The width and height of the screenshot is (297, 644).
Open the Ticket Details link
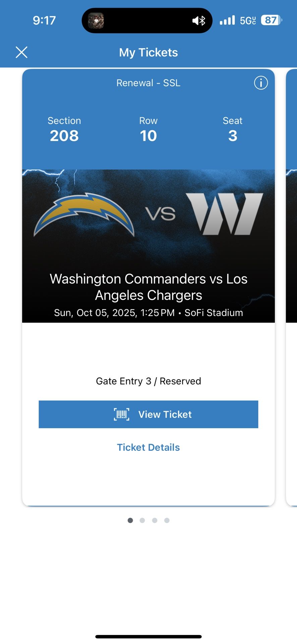(148, 447)
